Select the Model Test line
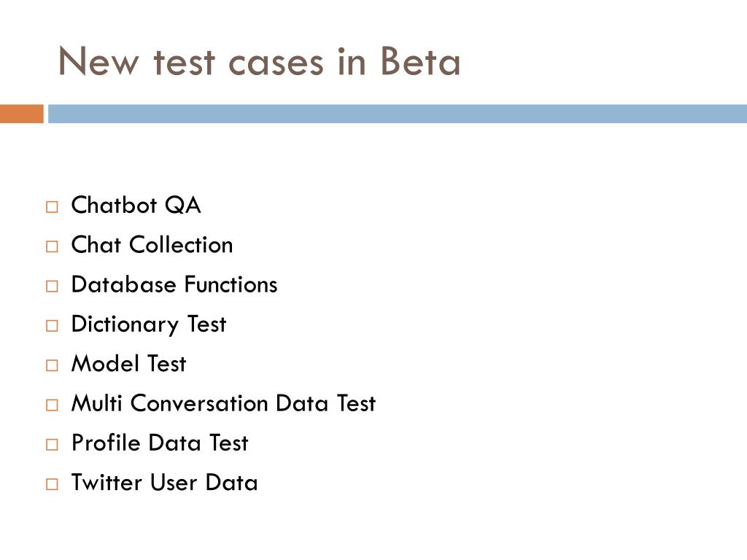This screenshot has height=560, width=747. click(x=128, y=363)
